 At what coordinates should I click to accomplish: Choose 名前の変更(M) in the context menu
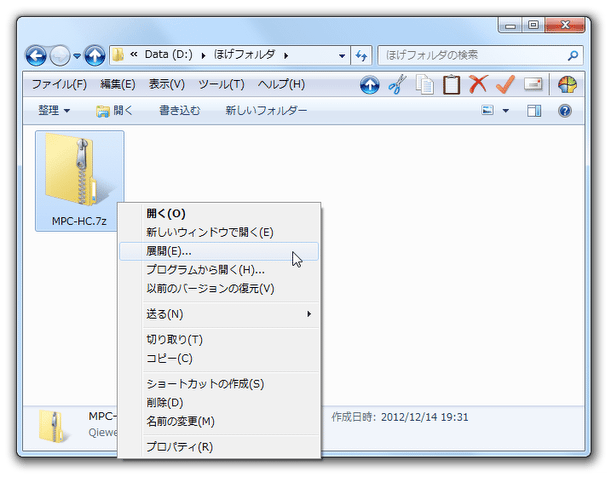pyautogui.click(x=219, y=421)
